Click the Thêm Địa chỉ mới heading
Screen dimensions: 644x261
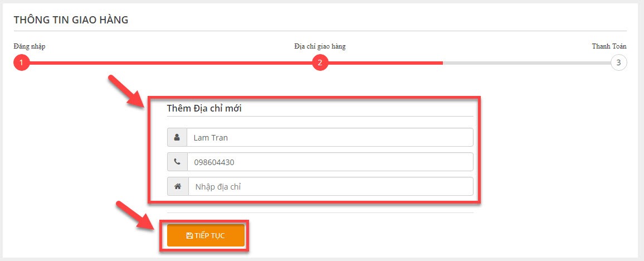pyautogui.click(x=204, y=109)
